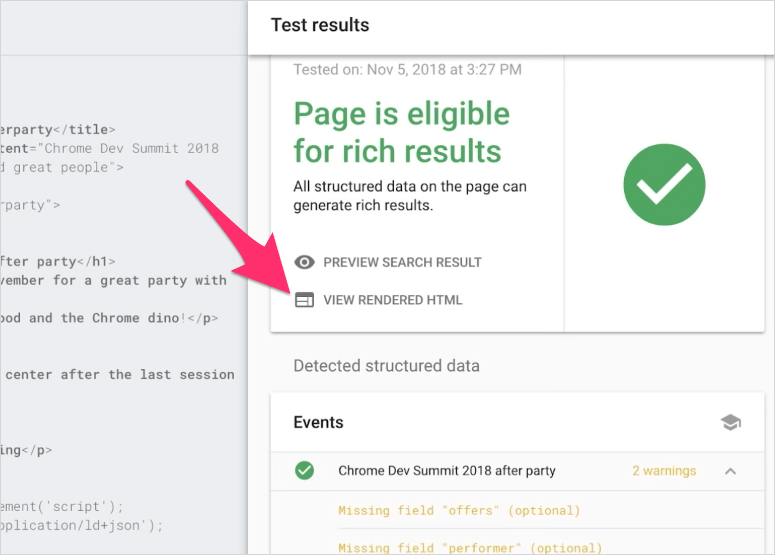This screenshot has width=775, height=555.
Task: Open VIEW RENDERED HTML
Action: coord(393,300)
